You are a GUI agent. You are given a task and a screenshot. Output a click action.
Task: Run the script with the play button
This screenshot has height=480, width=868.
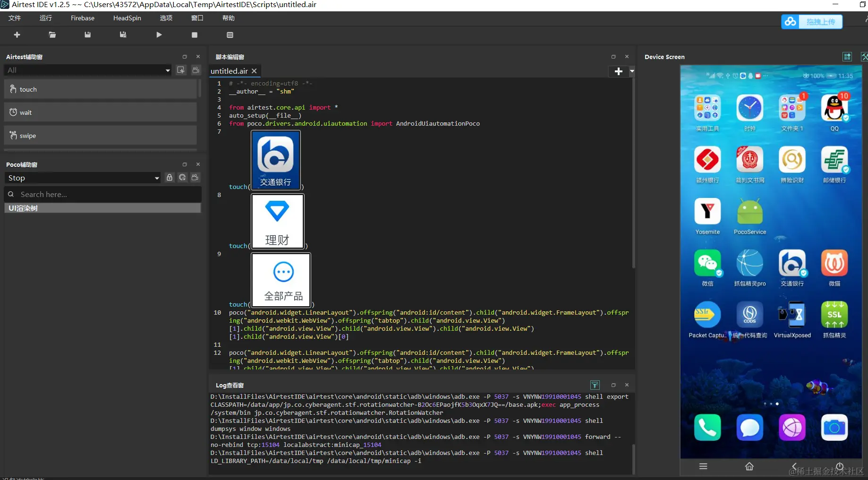(x=159, y=35)
